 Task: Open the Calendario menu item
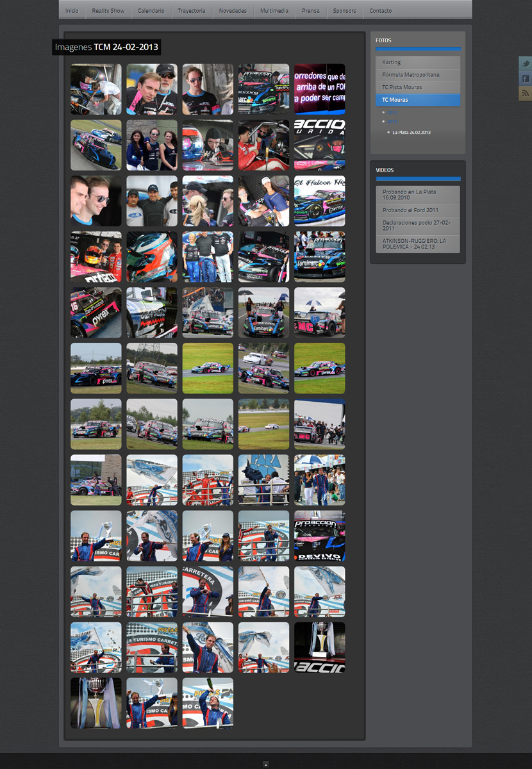click(151, 11)
